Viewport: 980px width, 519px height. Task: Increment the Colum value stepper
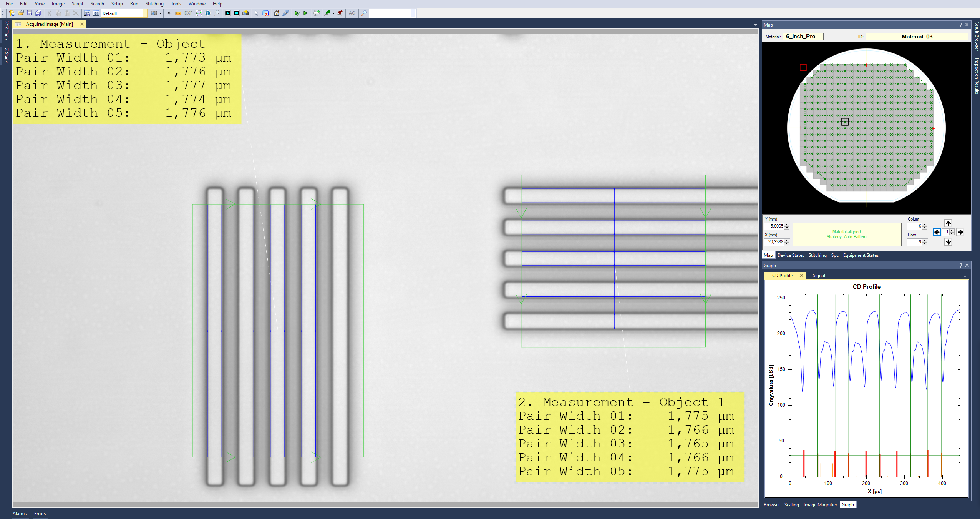(925, 225)
